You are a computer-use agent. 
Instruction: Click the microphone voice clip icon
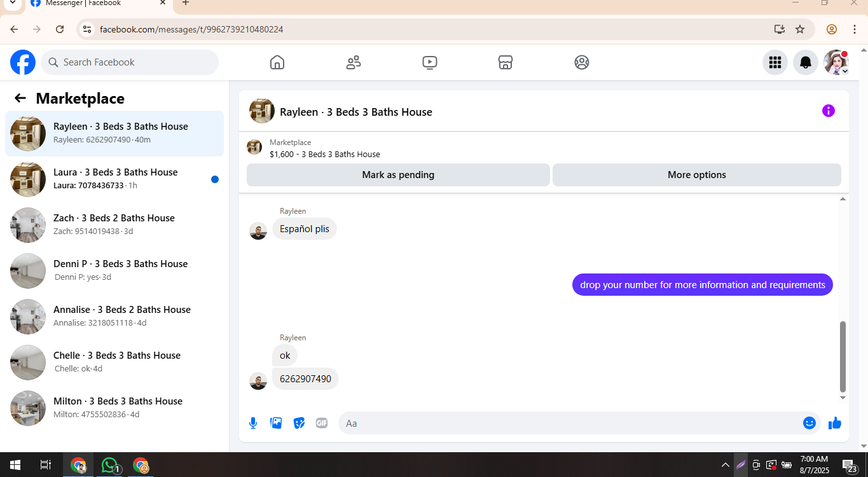253,423
